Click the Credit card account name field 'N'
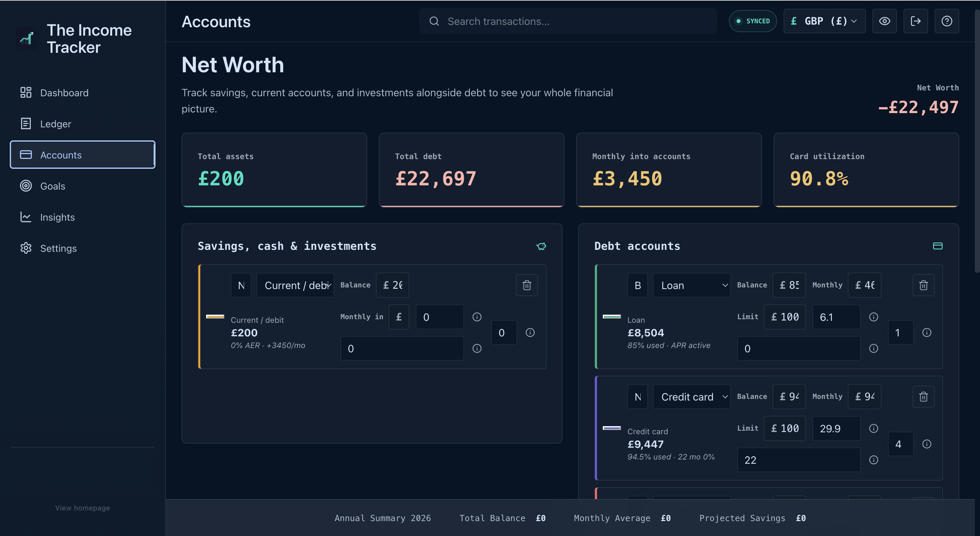Screen dimensions: 980x536 tap(637, 397)
